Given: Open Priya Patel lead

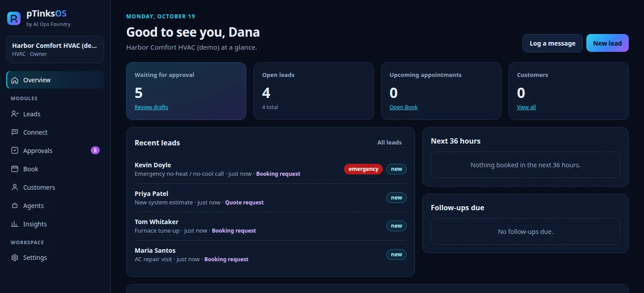Looking at the screenshot, I should point(271,198).
